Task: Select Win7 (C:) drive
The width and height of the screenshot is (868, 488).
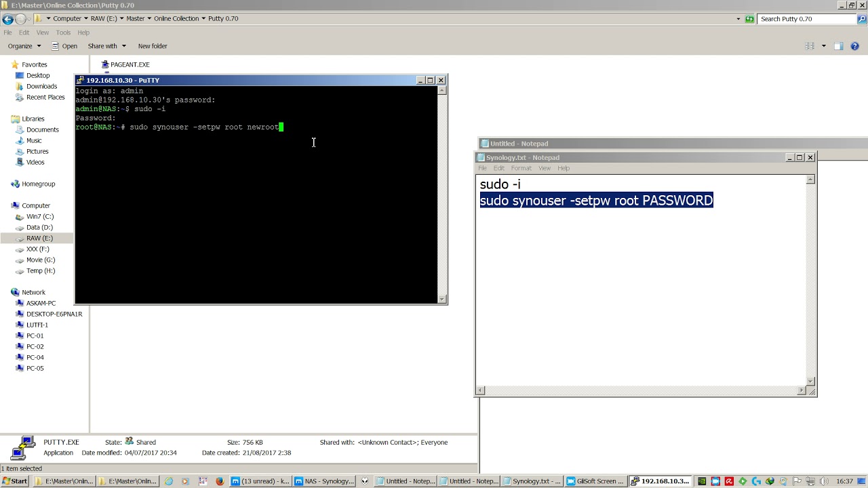Action: 40,216
